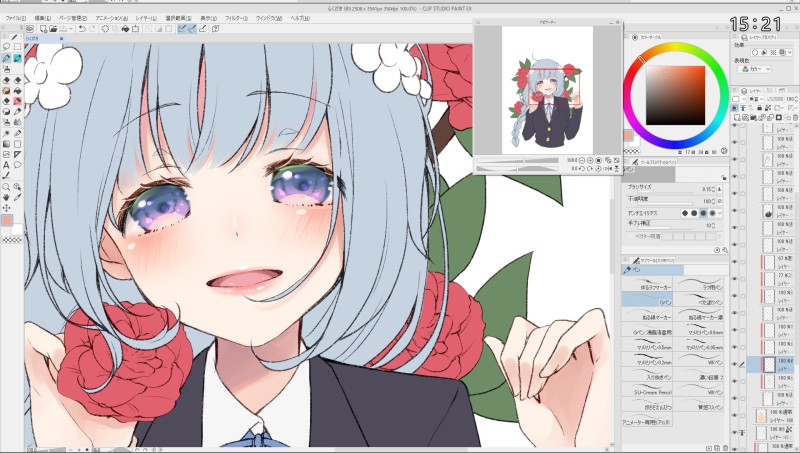The image size is (800, 453).
Task: Select the SU-Cream Pencil sub tool
Action: [x=647, y=390]
